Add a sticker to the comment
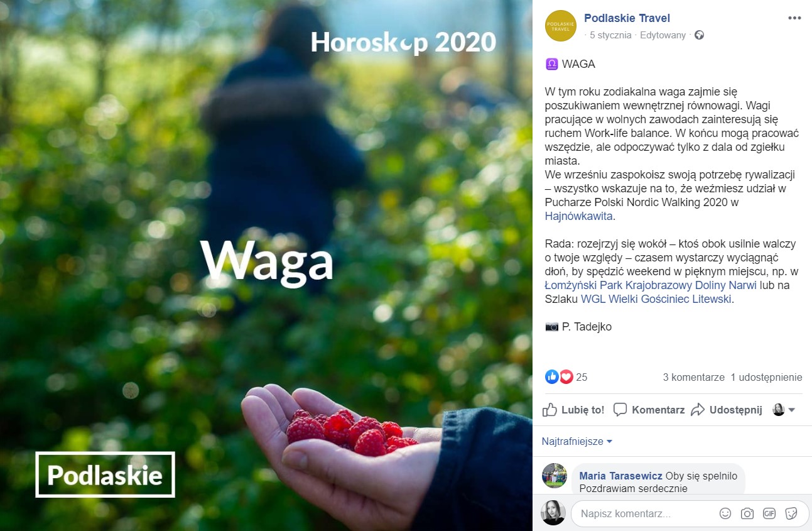812x531 pixels. click(791, 513)
